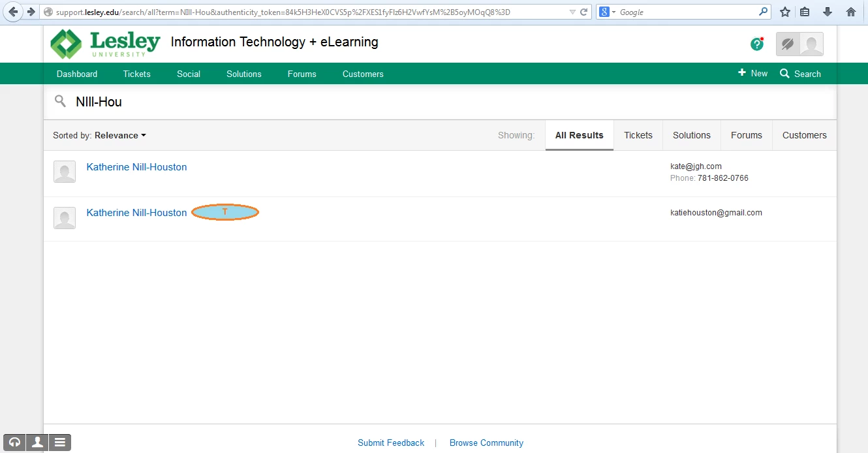The image size is (868, 453).
Task: Open the Submit Feedback link
Action: point(391,443)
